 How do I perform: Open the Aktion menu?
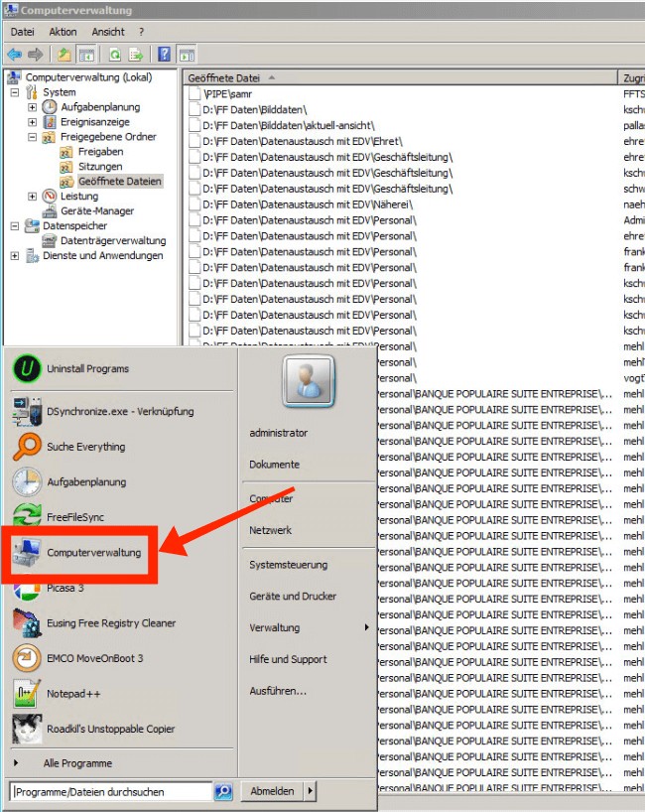point(63,32)
